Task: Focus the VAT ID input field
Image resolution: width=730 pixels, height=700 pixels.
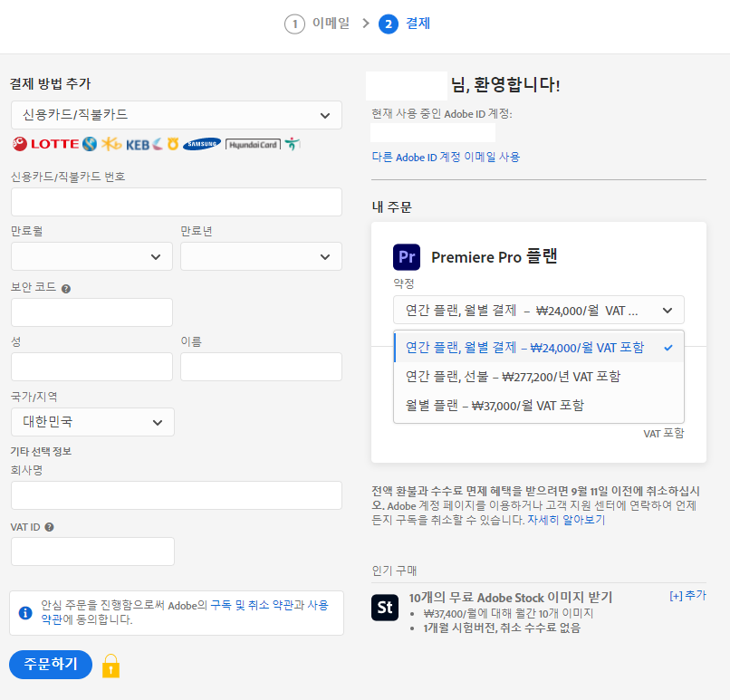Action: pos(92,551)
